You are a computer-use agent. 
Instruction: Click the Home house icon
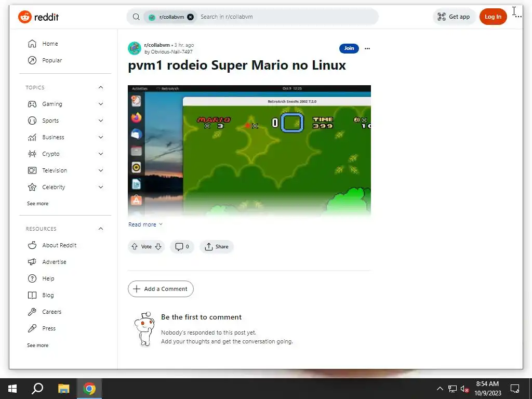tap(32, 44)
